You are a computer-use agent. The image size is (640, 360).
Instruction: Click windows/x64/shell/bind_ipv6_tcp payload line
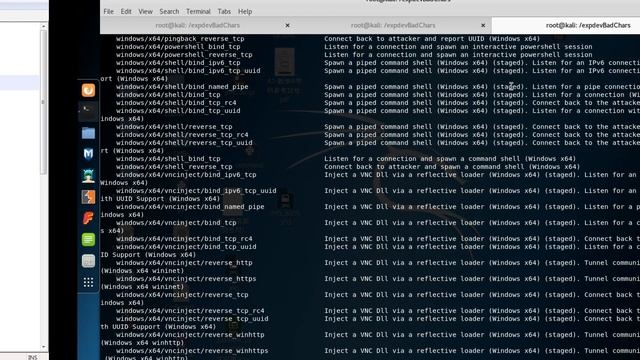(x=178, y=63)
